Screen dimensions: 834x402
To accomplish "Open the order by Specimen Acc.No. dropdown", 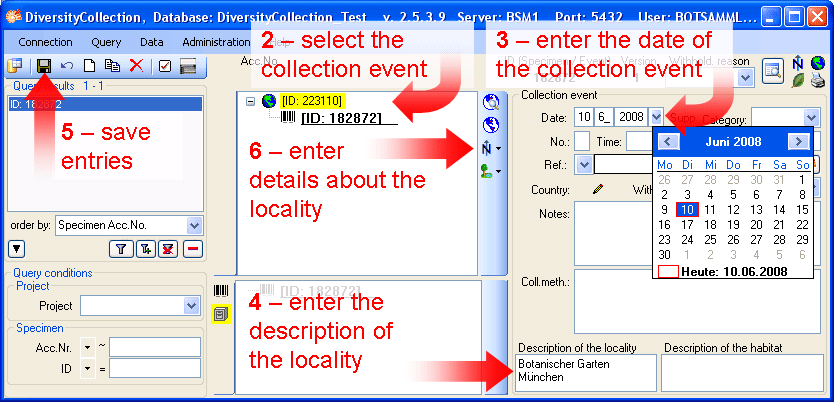I will click(x=194, y=226).
